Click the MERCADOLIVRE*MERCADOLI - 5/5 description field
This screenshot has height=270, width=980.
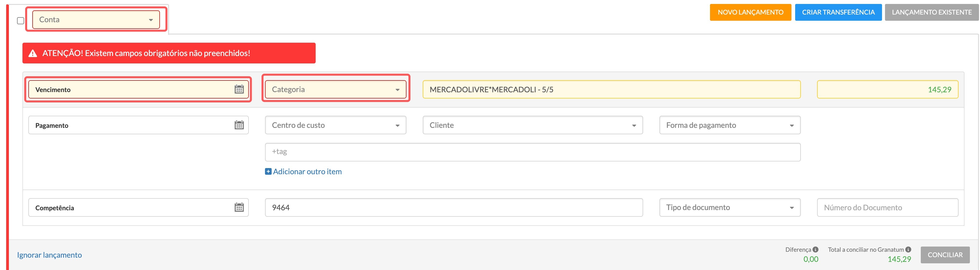click(611, 89)
